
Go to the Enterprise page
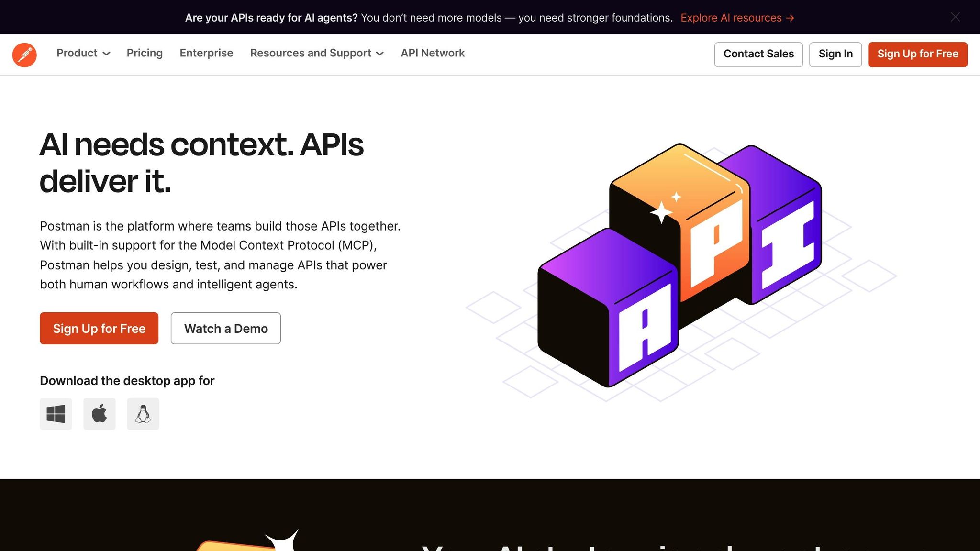(206, 53)
